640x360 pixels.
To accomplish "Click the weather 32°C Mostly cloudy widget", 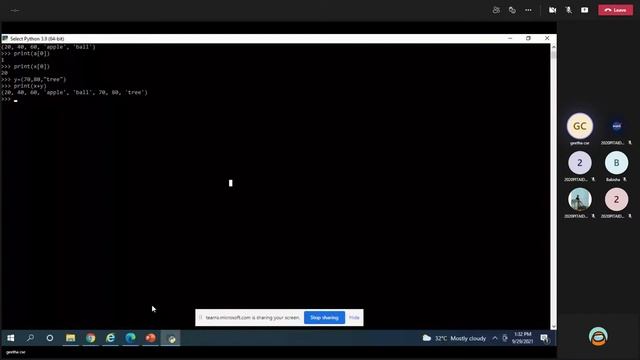I will click(454, 338).
